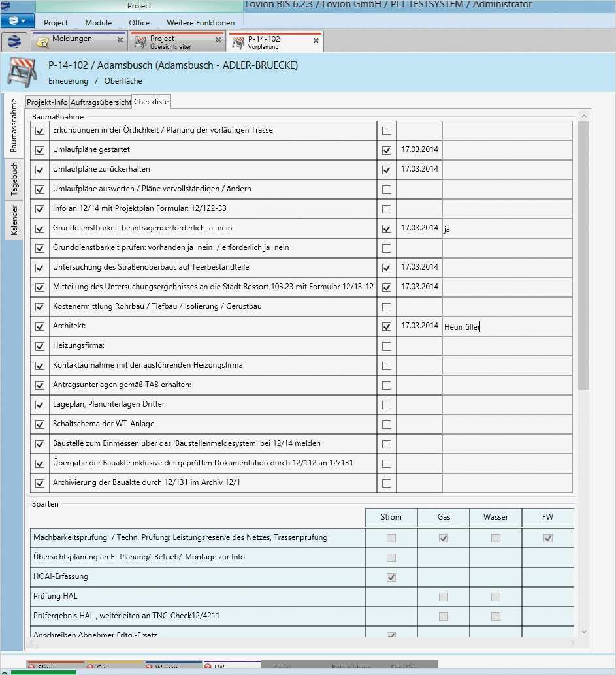This screenshot has width=616, height=675.
Task: Tick the completion checkbox in the 'Erkundungen in der Örtlichkeit' row
Action: [x=387, y=131]
